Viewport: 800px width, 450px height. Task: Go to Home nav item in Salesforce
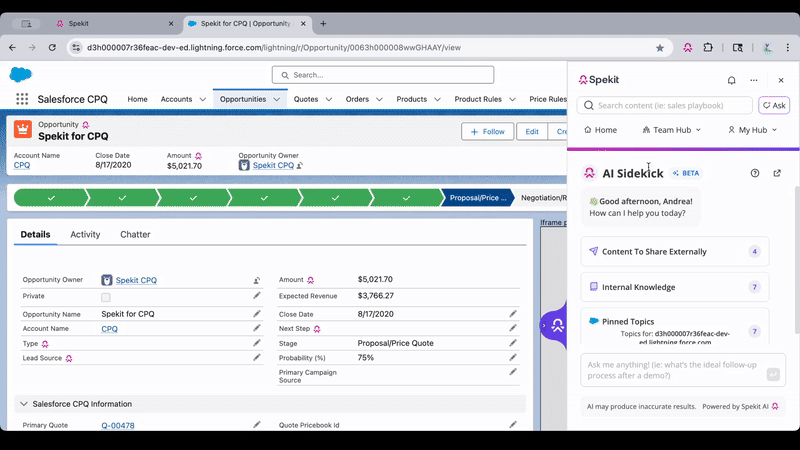137,99
